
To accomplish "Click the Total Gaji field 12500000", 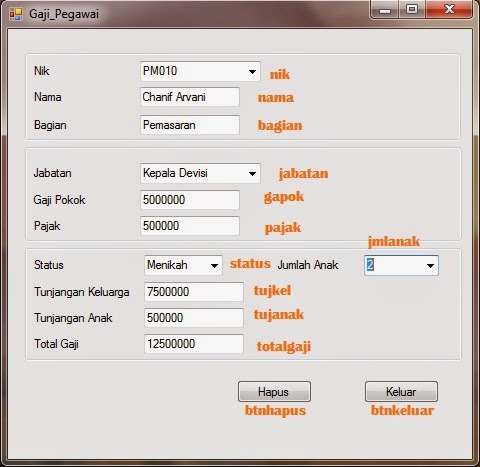I will (x=194, y=344).
